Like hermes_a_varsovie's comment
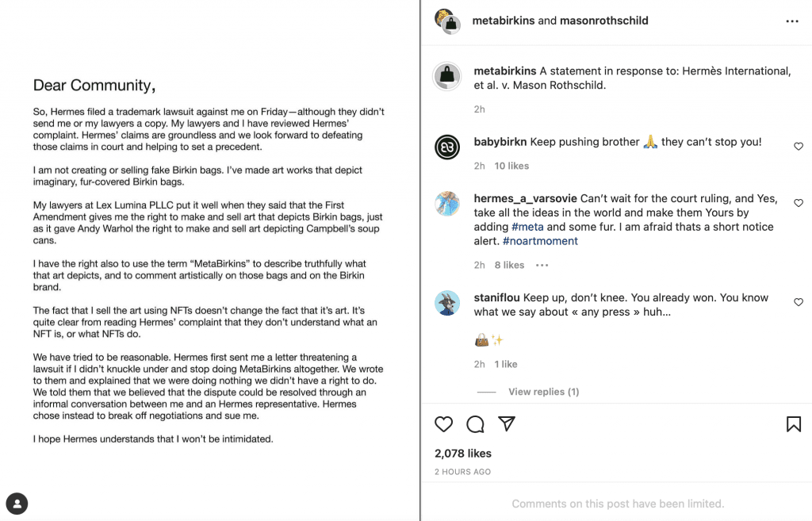This screenshot has width=812, height=521. [x=799, y=204]
